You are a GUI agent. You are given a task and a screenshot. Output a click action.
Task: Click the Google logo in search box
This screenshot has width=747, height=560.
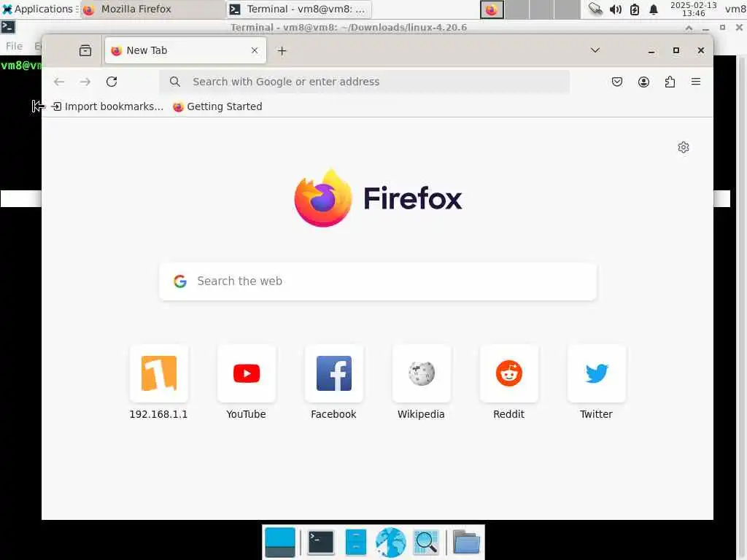180,281
